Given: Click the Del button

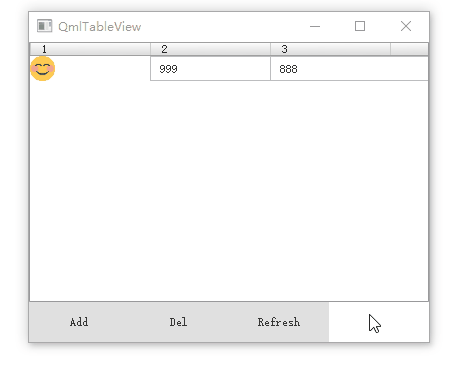Looking at the screenshot, I should pos(179,322).
